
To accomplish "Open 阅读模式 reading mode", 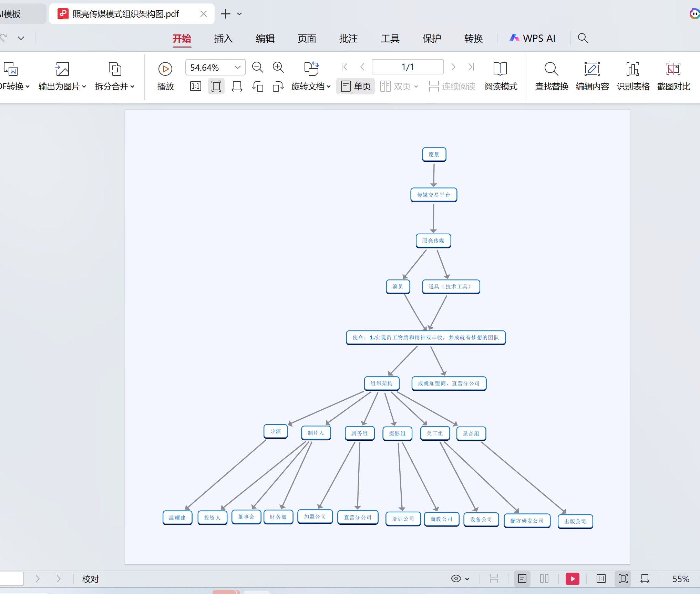I will (501, 76).
